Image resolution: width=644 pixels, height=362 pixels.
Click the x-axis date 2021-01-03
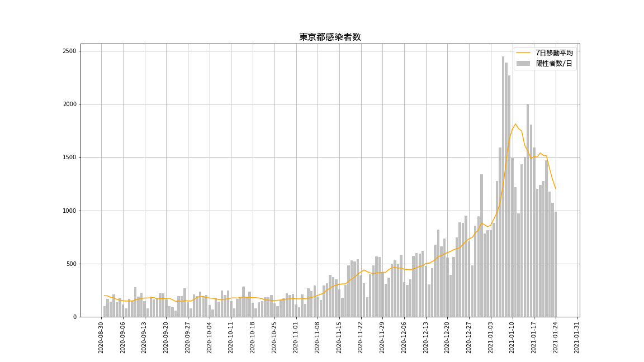491,337
